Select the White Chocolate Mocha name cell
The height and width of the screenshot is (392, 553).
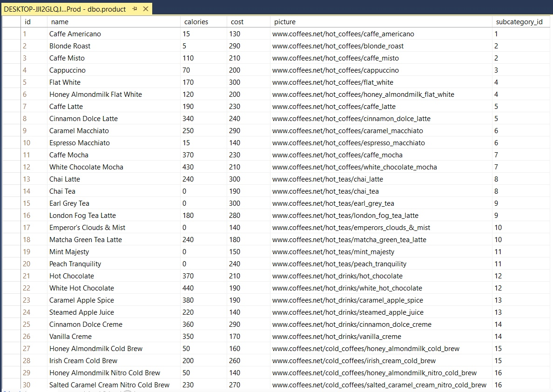click(114, 167)
